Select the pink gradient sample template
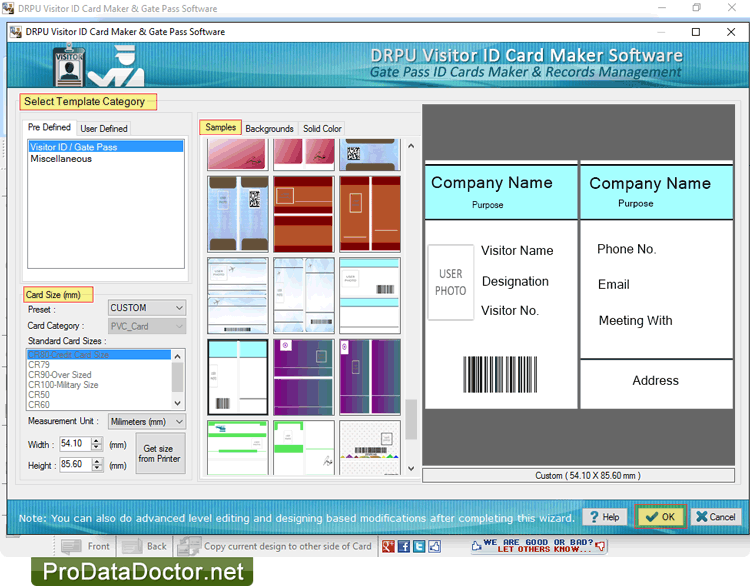This screenshot has height=586, width=750. click(237, 155)
